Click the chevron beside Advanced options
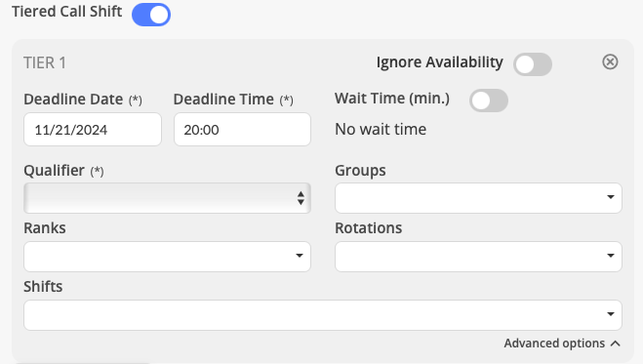Image resolution: width=643 pixels, height=364 pixels. (615, 344)
